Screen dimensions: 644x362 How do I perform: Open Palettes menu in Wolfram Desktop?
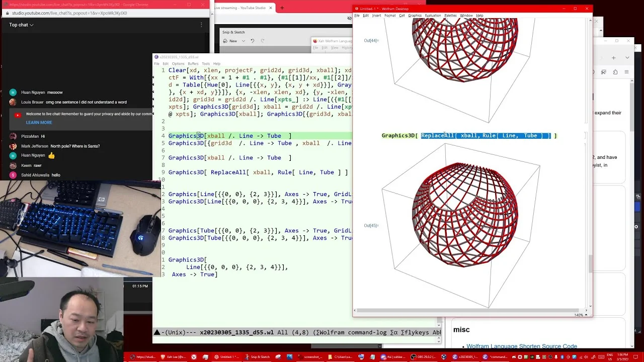(450, 16)
